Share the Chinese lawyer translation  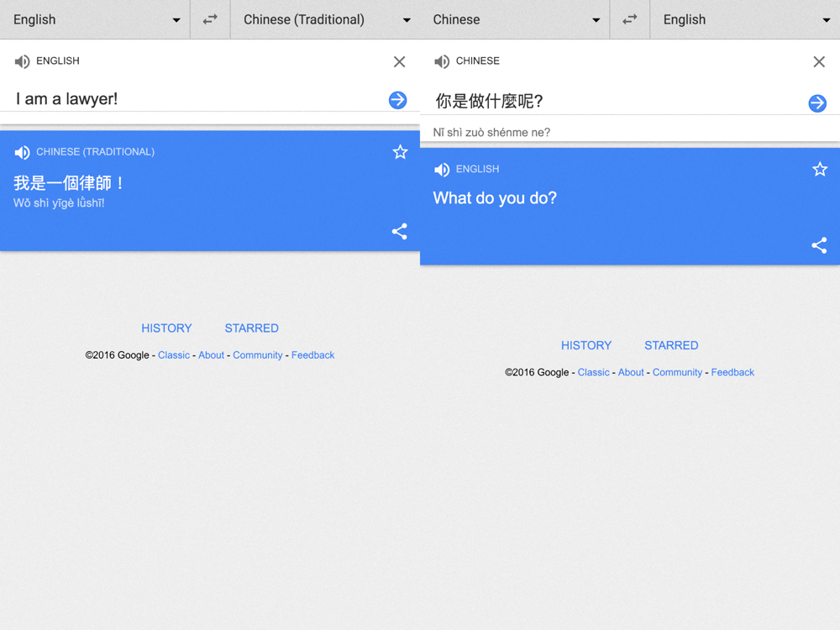(x=399, y=232)
